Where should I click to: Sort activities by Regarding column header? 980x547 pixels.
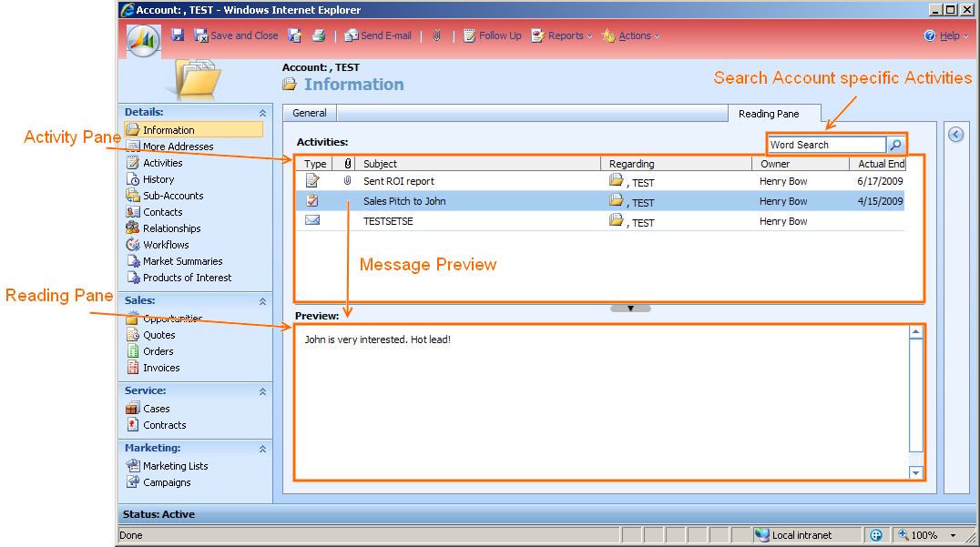click(x=676, y=164)
